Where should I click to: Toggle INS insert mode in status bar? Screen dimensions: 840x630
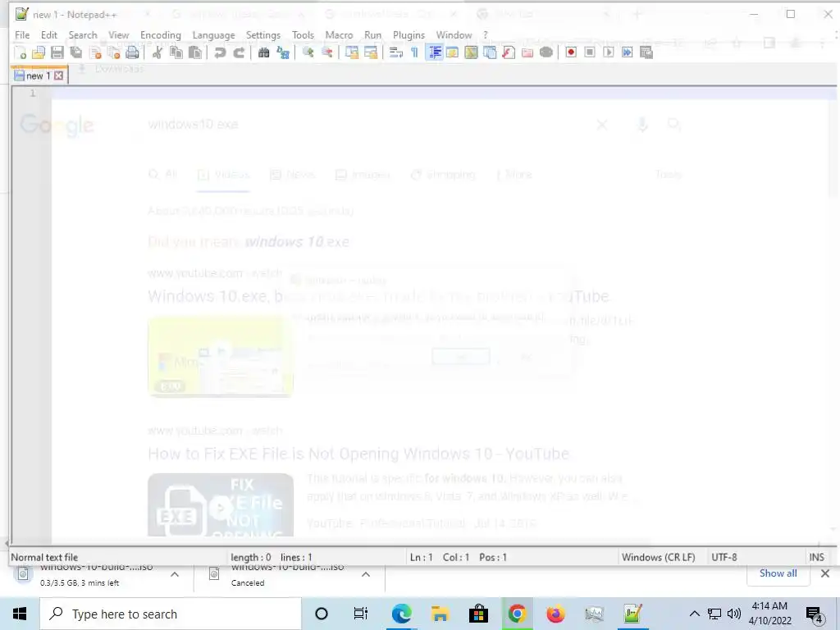pos(816,557)
